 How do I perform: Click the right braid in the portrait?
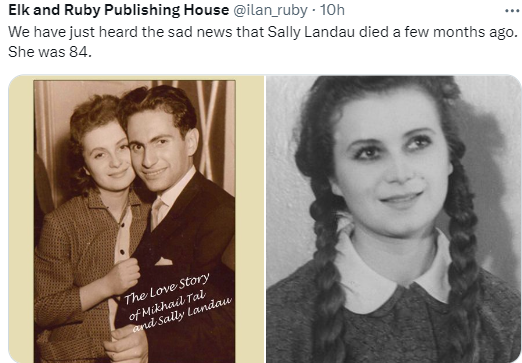[463, 253]
